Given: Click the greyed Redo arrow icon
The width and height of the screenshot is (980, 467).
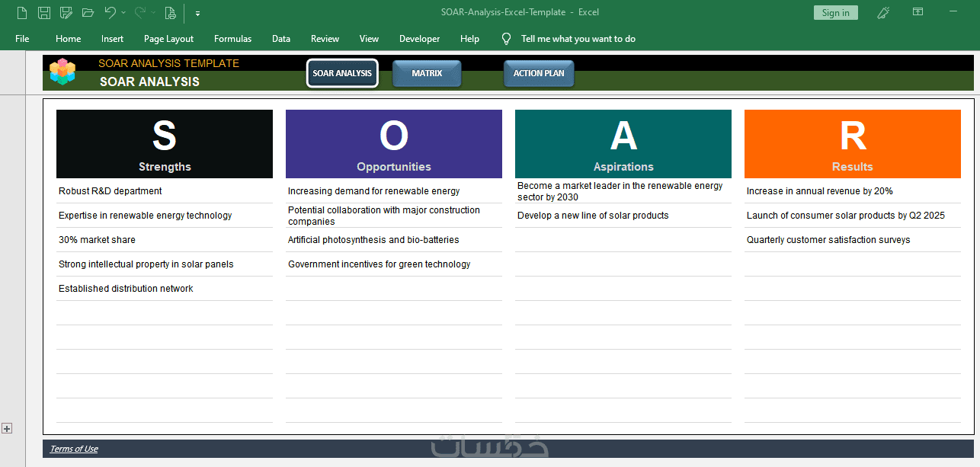Looking at the screenshot, I should click(x=140, y=12).
